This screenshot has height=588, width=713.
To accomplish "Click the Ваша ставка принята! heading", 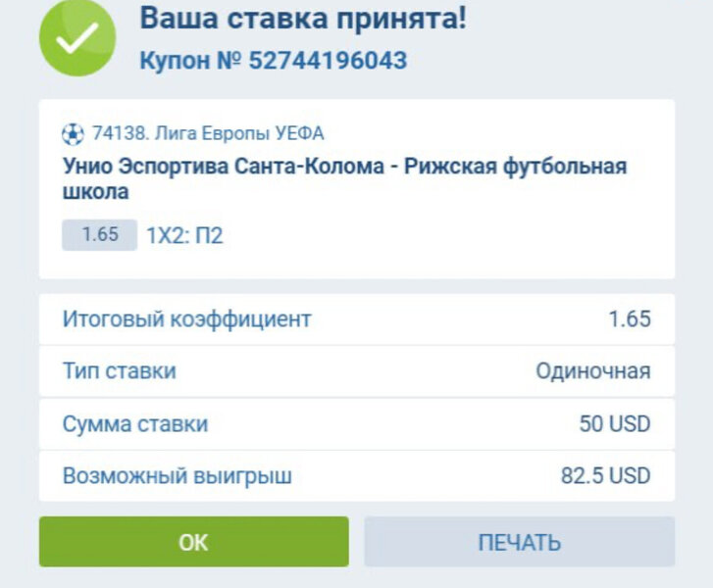I will (303, 17).
